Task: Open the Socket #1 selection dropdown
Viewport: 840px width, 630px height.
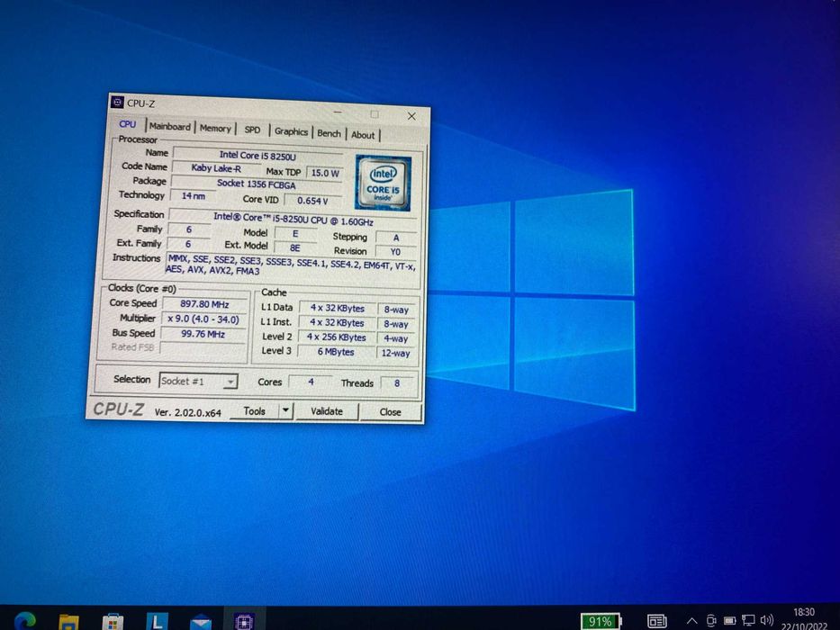Action: pyautogui.click(x=198, y=381)
